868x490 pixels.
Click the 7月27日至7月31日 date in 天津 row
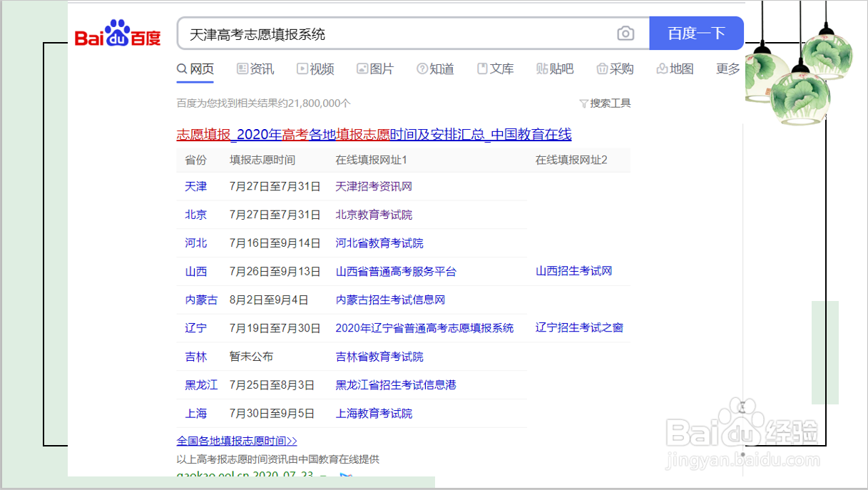coord(275,186)
